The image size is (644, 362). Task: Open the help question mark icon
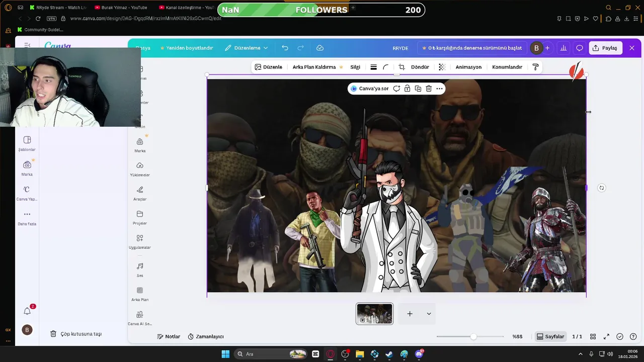click(633, 336)
